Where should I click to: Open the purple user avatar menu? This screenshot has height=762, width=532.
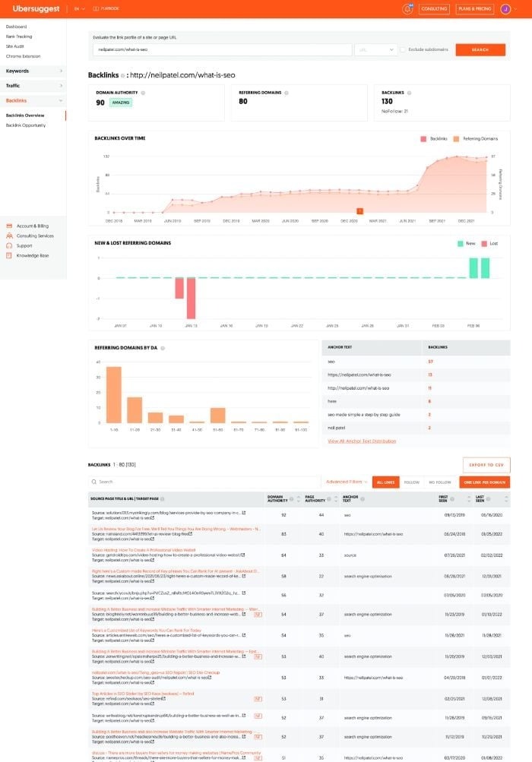coord(505,9)
